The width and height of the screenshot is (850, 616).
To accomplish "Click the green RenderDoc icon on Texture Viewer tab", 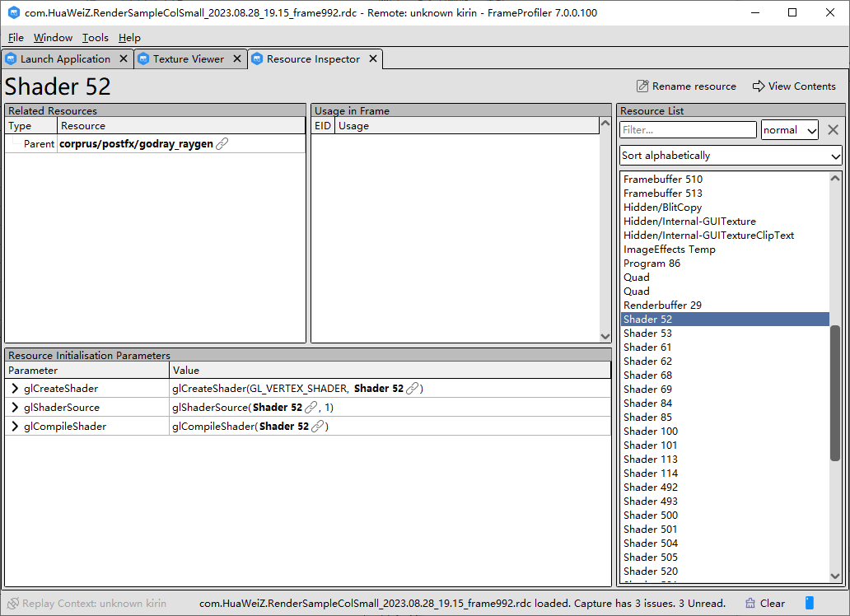I will coord(142,58).
